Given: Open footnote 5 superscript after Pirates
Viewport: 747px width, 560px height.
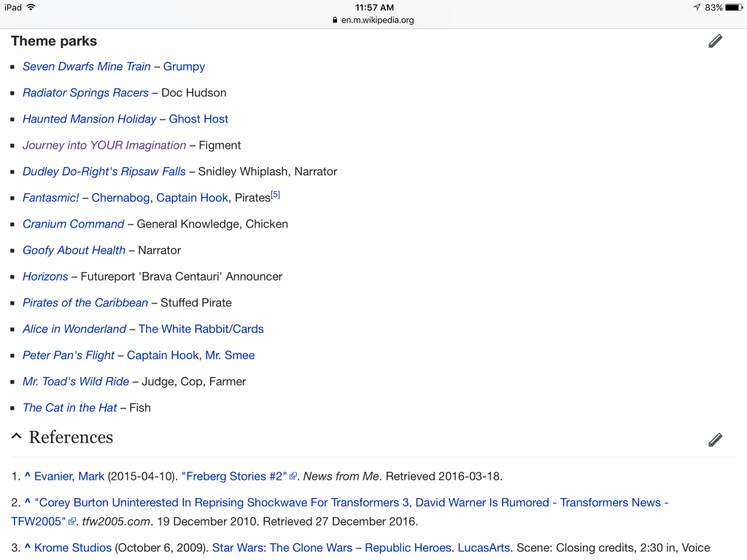Looking at the screenshot, I should (275, 195).
